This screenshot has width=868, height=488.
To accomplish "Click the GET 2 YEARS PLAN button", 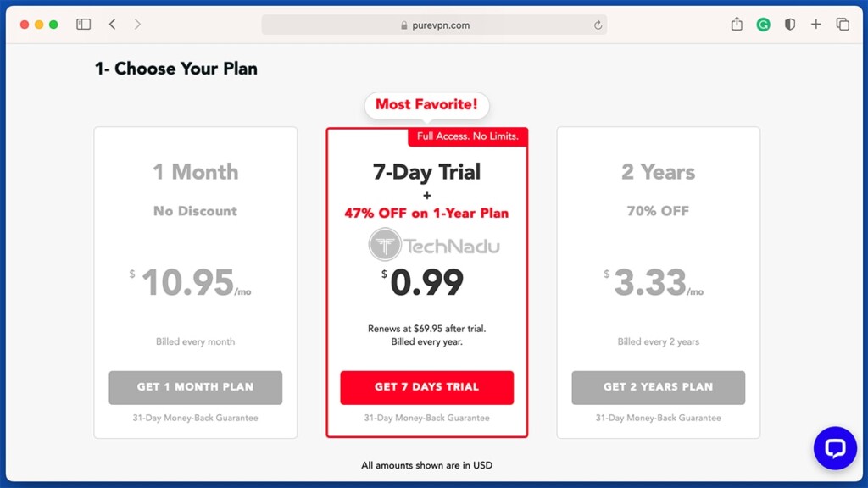I will pyautogui.click(x=658, y=387).
